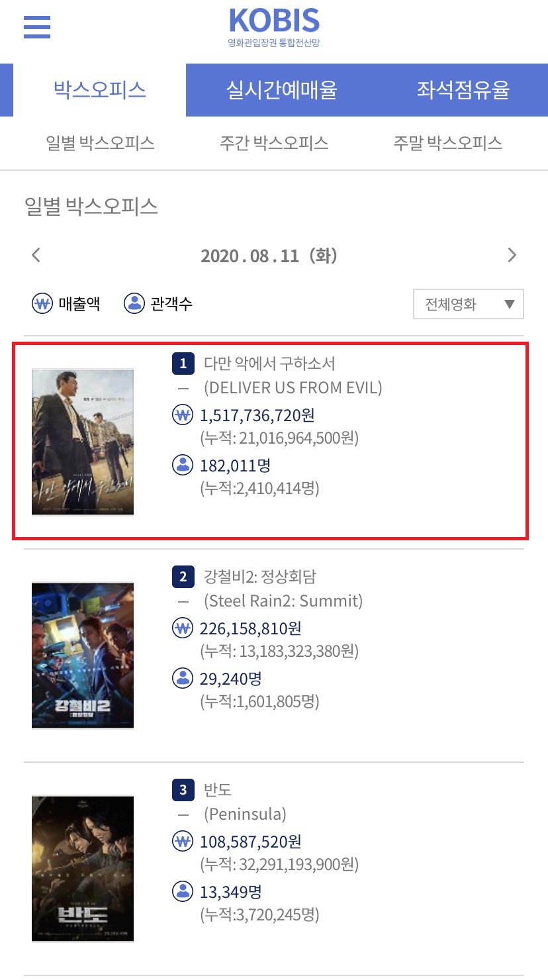Open 강철비2: 정상회담 movie title
This screenshot has height=980, width=548.
(x=259, y=576)
